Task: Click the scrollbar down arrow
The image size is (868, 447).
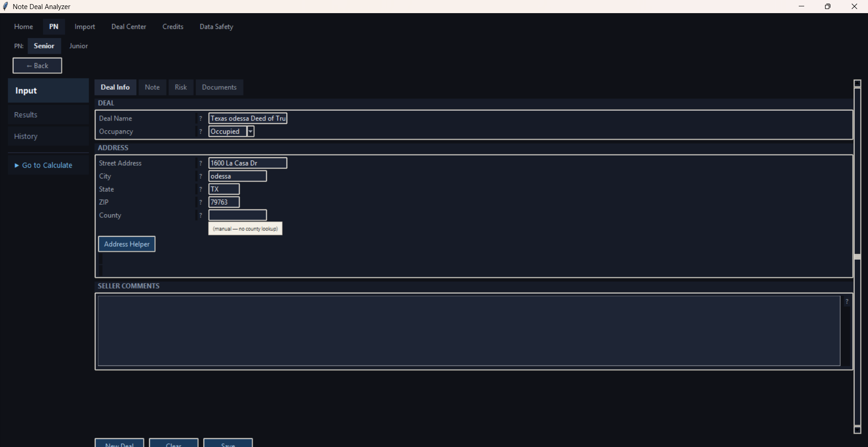Action: pos(857,430)
